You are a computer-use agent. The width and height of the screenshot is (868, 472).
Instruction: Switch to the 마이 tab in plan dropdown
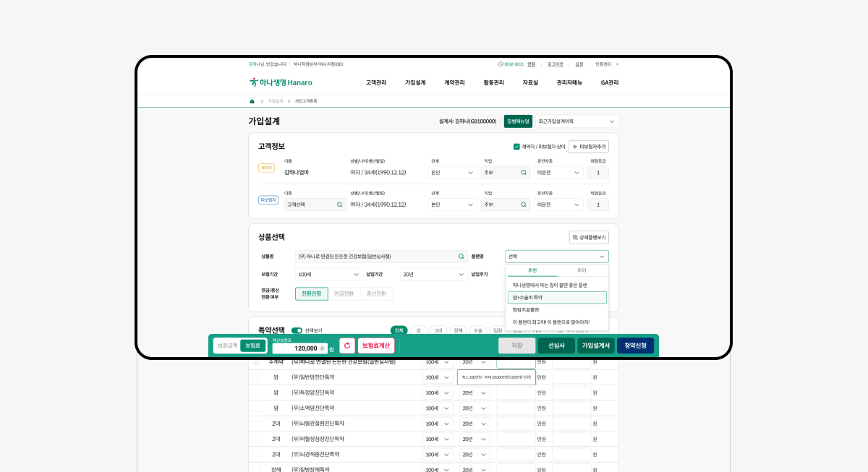pos(582,270)
